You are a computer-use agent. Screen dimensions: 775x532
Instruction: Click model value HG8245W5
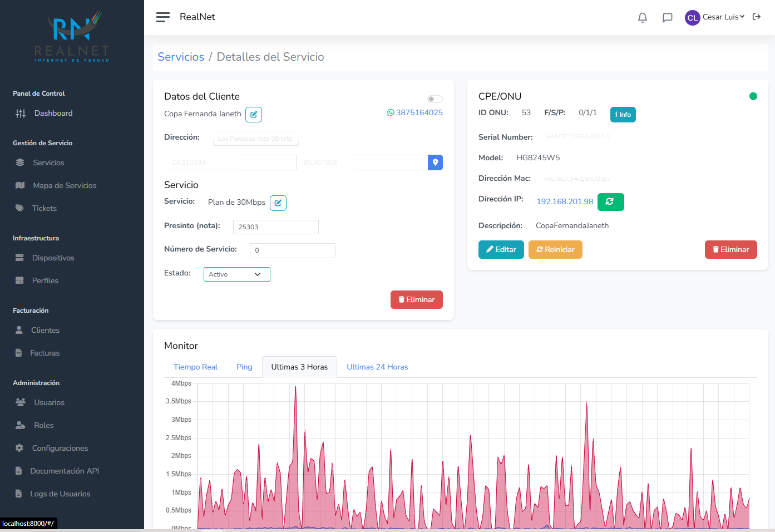tap(538, 157)
